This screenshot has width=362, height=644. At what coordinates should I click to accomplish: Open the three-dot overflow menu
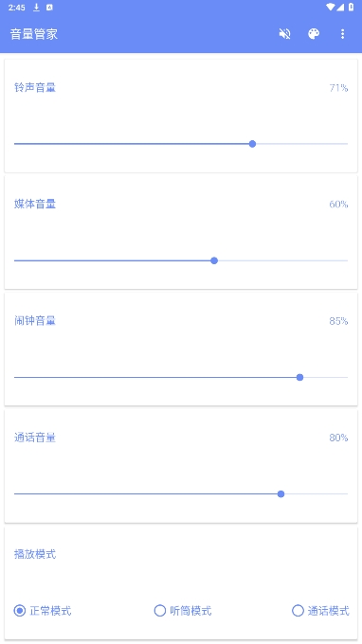click(x=342, y=34)
